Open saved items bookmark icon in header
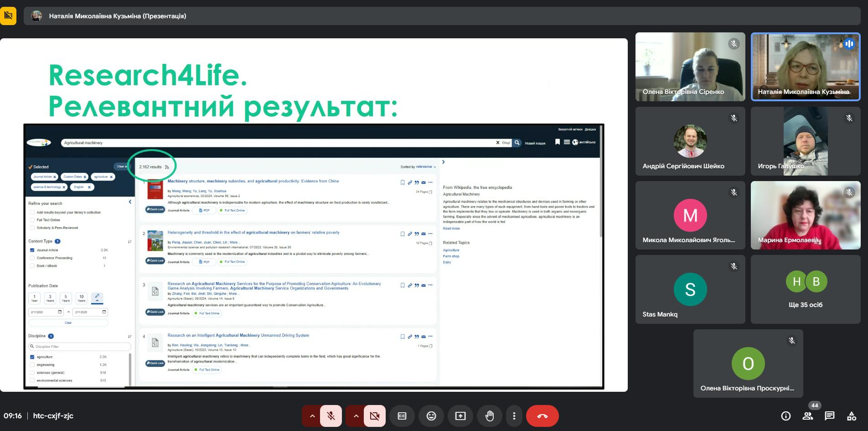868x431 pixels. (557, 142)
